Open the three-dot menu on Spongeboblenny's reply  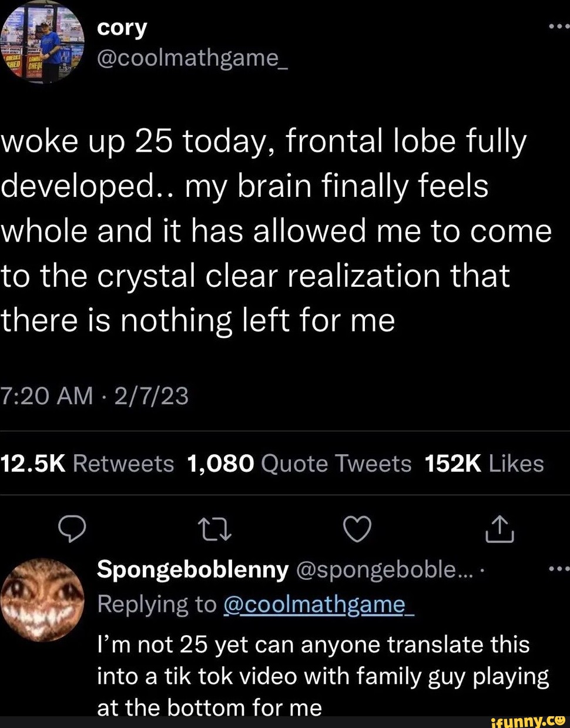pos(558,569)
